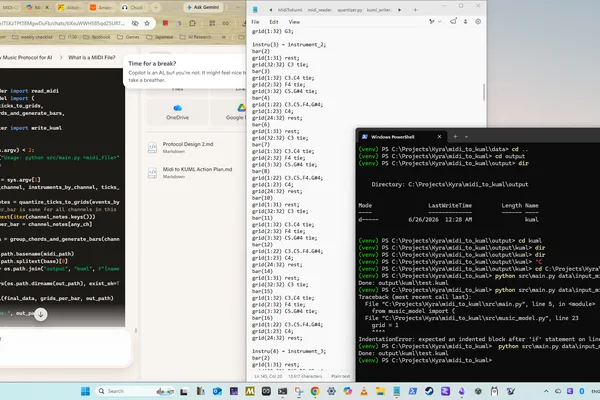Open the Japanese bookmark folder
Viewport: 600px width, 400px height.
(160, 37)
